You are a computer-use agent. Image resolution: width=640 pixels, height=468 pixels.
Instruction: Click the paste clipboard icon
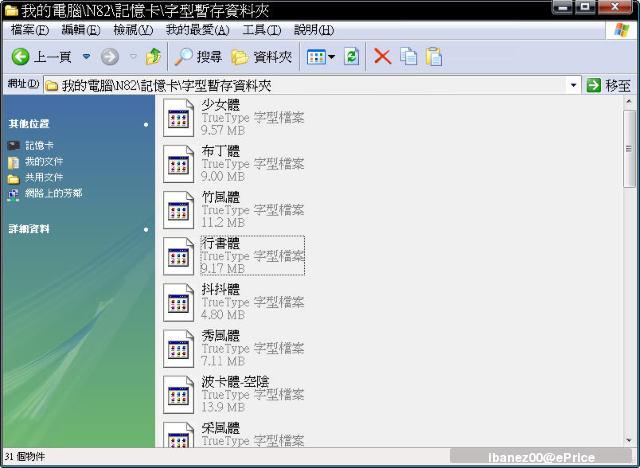(x=434, y=57)
